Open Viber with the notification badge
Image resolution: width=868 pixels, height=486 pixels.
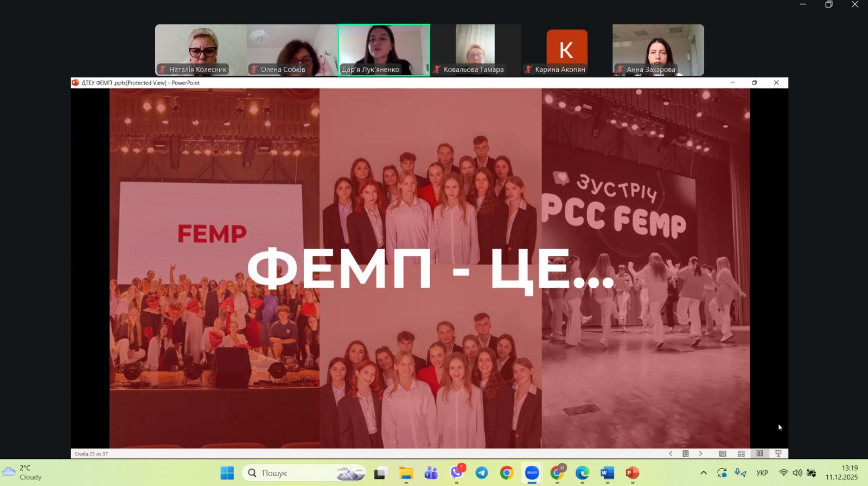[457, 473]
